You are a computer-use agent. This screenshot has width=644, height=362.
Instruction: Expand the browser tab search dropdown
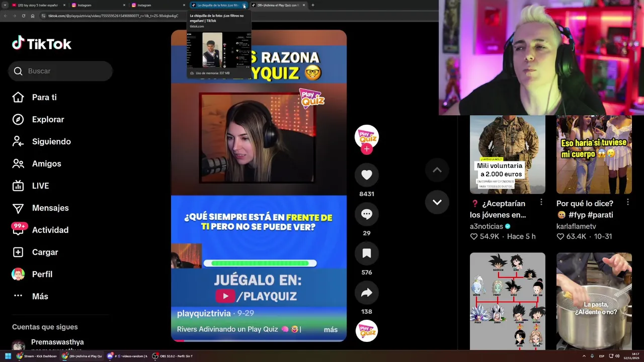point(4,5)
